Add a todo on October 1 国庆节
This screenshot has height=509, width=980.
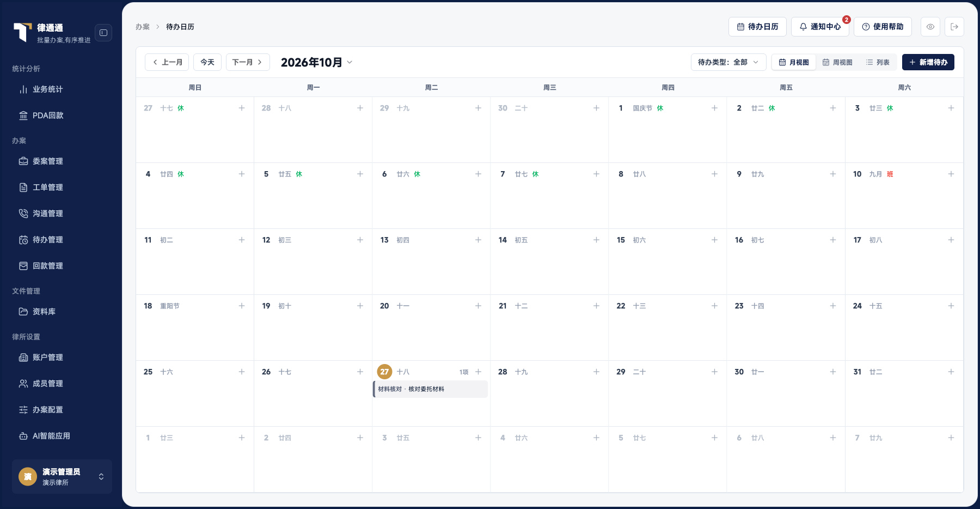[714, 108]
